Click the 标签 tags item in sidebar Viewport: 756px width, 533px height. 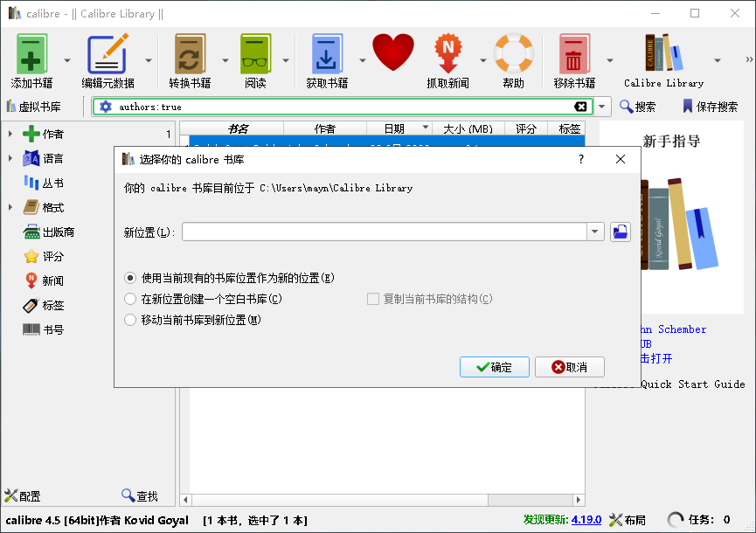click(44, 306)
